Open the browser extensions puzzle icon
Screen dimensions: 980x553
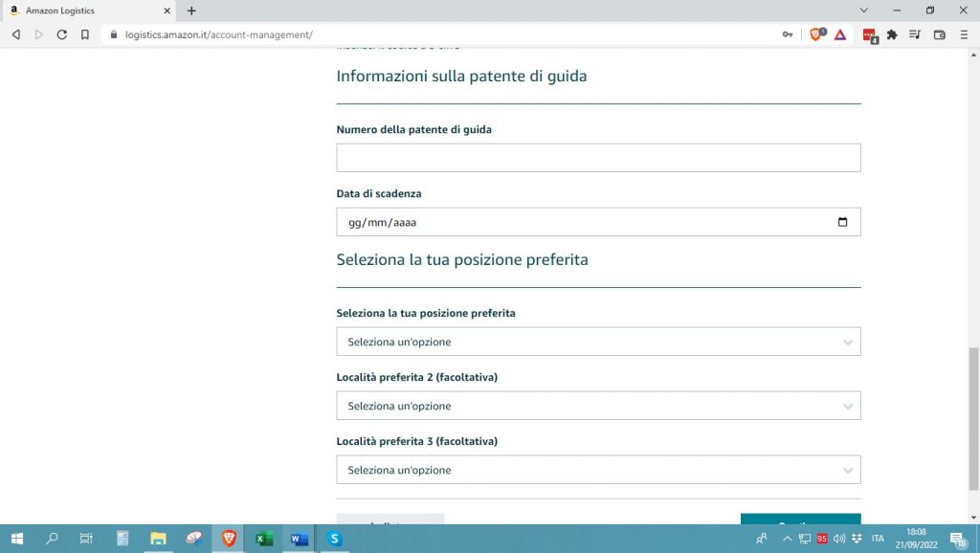coord(892,33)
